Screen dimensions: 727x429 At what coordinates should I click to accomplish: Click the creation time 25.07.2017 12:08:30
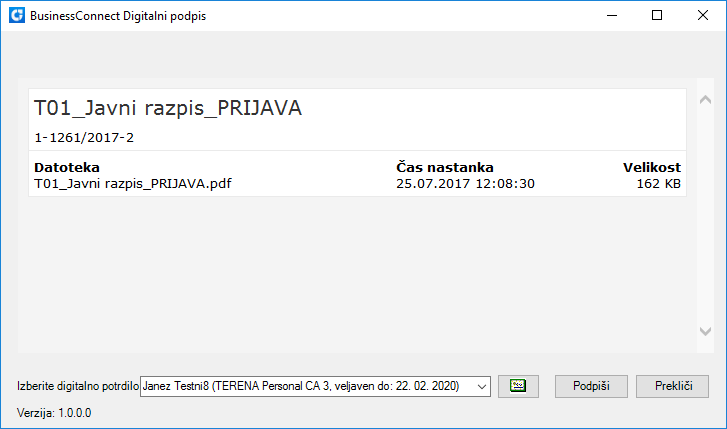465,184
